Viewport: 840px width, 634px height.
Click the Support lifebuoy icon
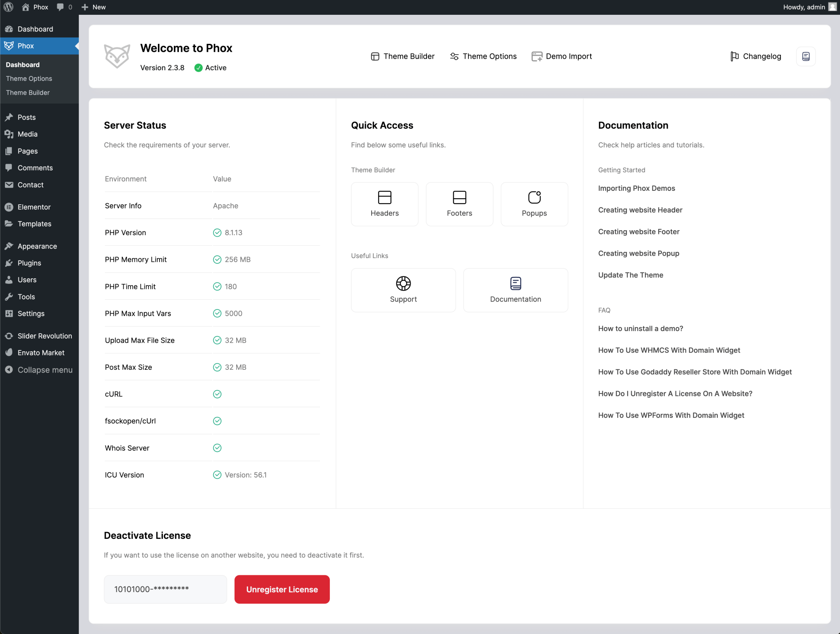tap(403, 283)
